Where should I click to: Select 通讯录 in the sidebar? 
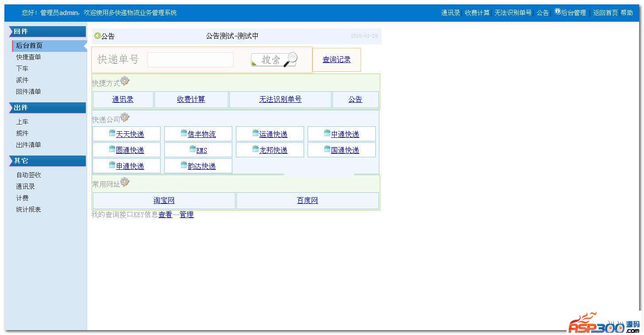[x=26, y=187]
